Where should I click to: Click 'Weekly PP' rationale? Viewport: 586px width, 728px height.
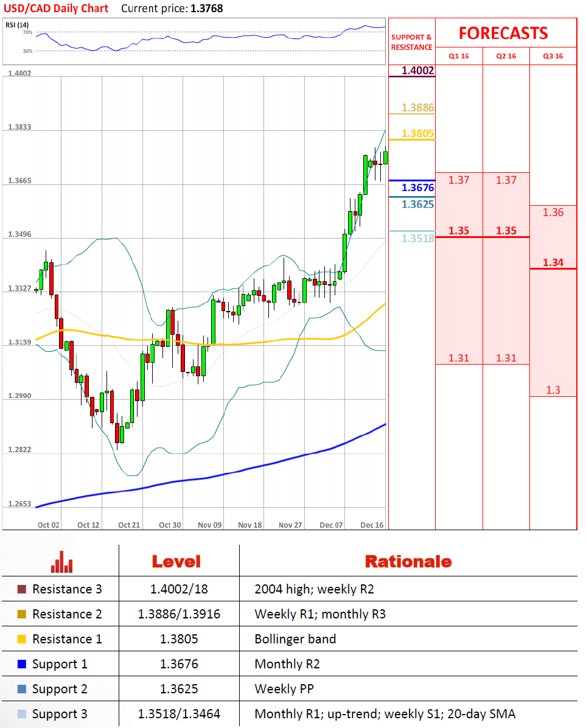[284, 689]
